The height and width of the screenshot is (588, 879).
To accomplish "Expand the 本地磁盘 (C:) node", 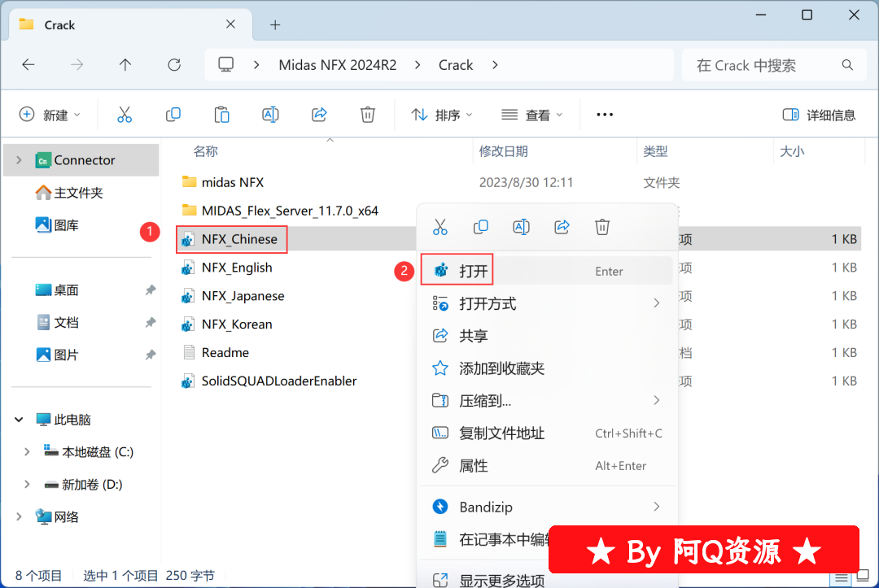I will coord(27,452).
